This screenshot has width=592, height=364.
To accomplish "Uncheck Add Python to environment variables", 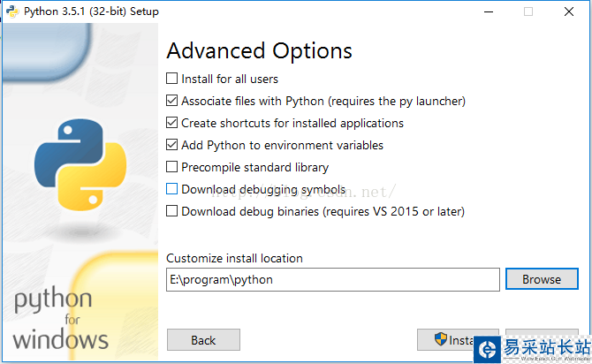I will pyautogui.click(x=171, y=145).
